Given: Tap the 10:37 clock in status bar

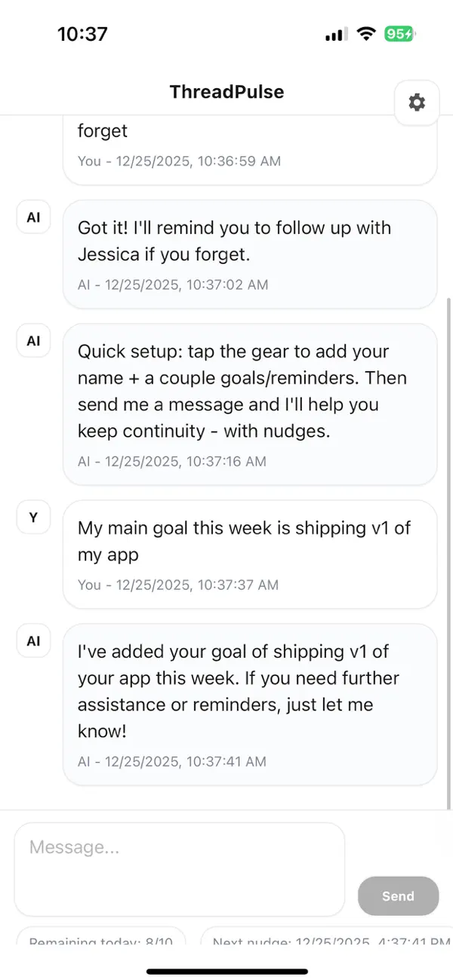Looking at the screenshot, I should [x=82, y=34].
